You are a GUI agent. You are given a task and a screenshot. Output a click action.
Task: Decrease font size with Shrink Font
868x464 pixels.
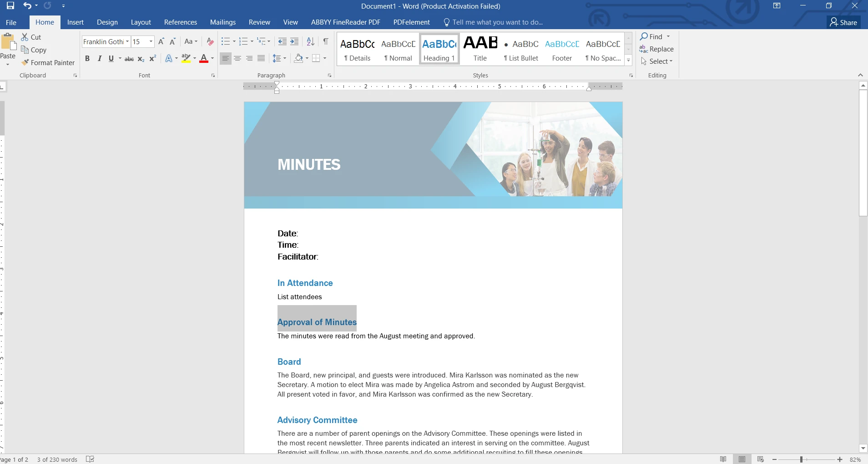coord(172,41)
